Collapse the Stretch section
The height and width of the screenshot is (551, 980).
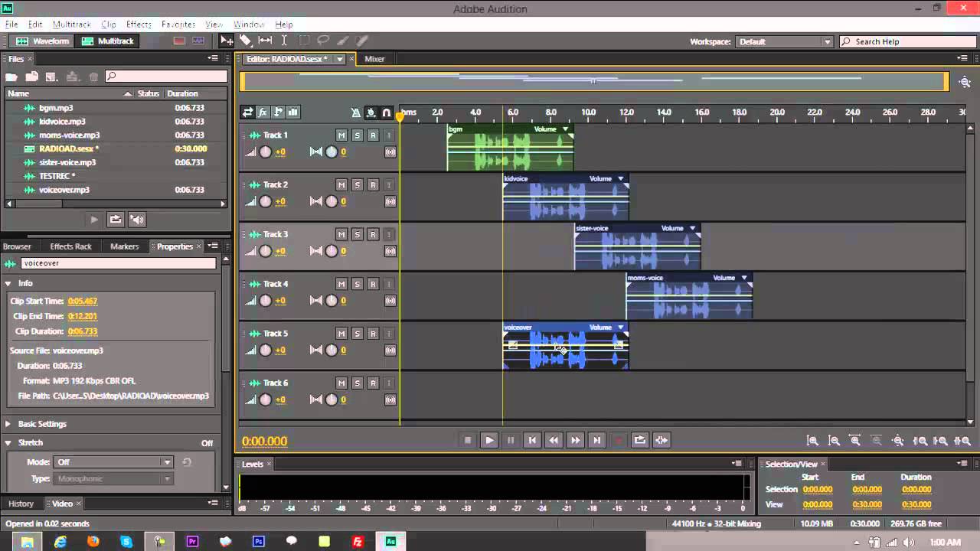tap(8, 443)
